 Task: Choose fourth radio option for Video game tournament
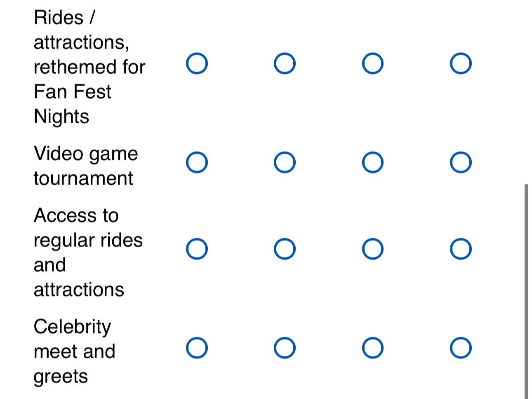(x=461, y=162)
